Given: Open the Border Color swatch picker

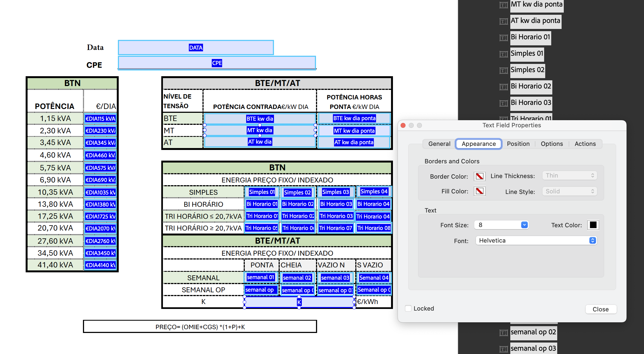Looking at the screenshot, I should coord(480,176).
